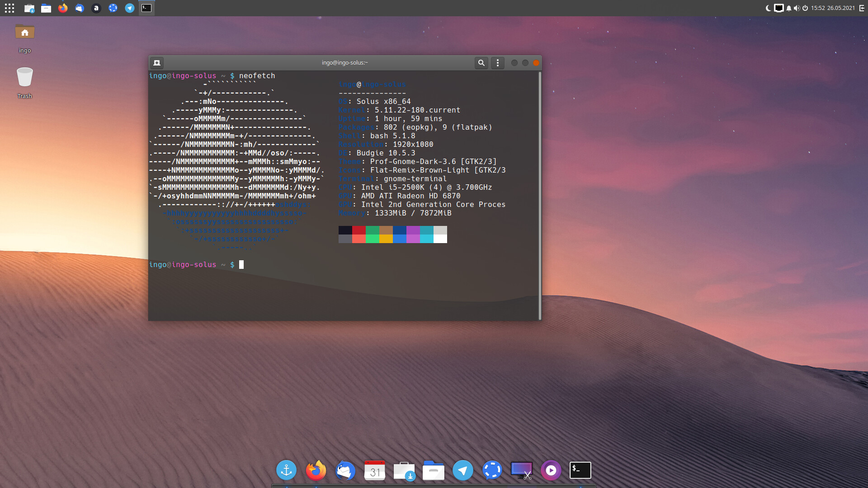
Task: Click the cursor at the empty terminal prompt
Action: pyautogui.click(x=241, y=264)
